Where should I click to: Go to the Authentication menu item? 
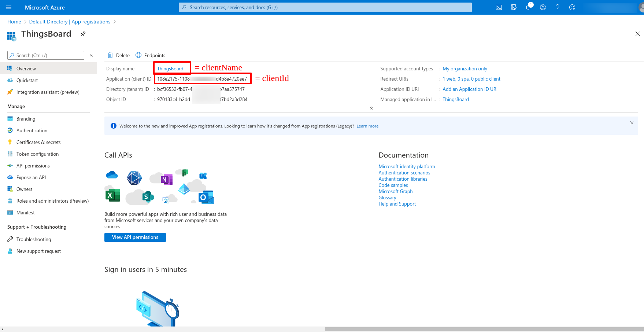(x=32, y=130)
